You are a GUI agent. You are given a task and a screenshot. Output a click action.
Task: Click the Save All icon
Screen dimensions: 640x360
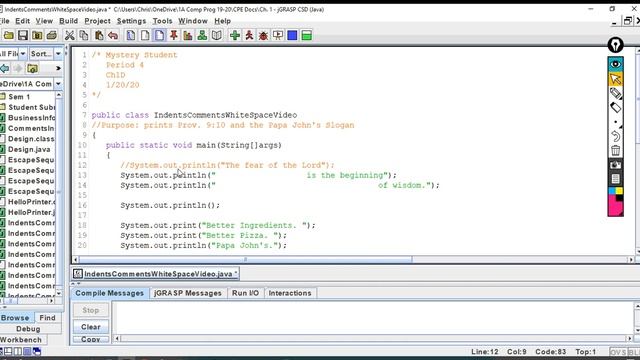pos(37,36)
